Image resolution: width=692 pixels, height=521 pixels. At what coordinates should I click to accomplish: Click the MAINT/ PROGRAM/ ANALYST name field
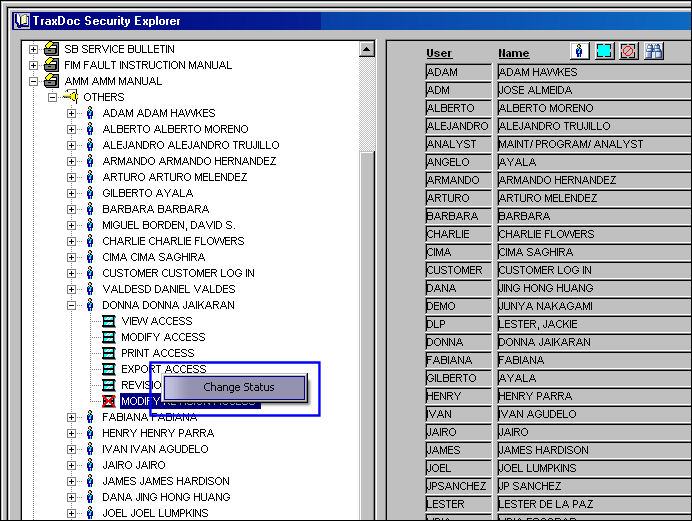click(x=594, y=144)
